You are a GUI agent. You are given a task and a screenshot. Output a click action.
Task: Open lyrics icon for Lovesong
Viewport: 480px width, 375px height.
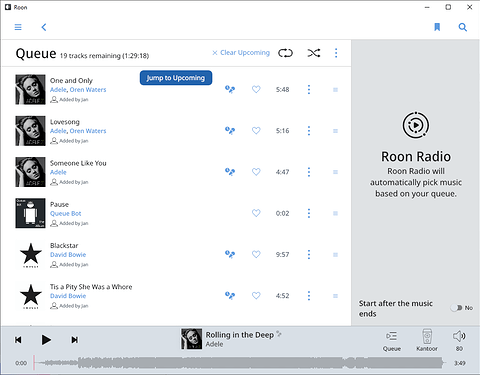230,131
